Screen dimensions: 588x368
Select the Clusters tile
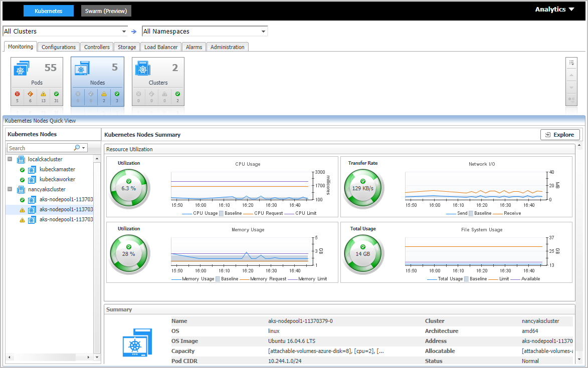point(158,82)
